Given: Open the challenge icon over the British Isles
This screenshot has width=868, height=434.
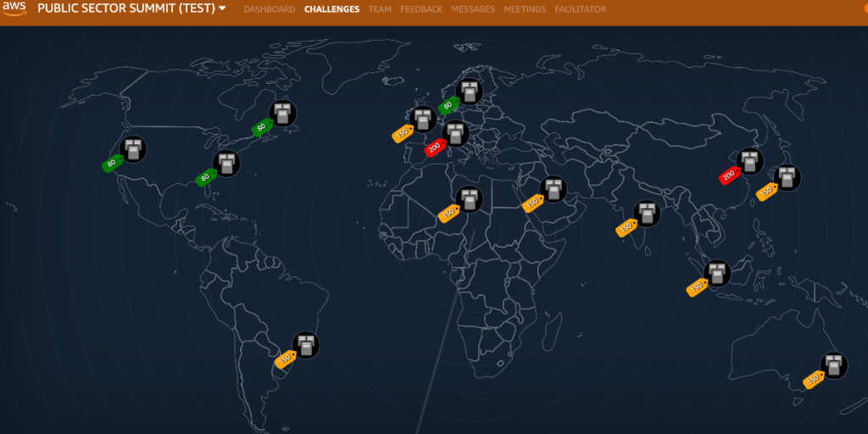Looking at the screenshot, I should 423,120.
